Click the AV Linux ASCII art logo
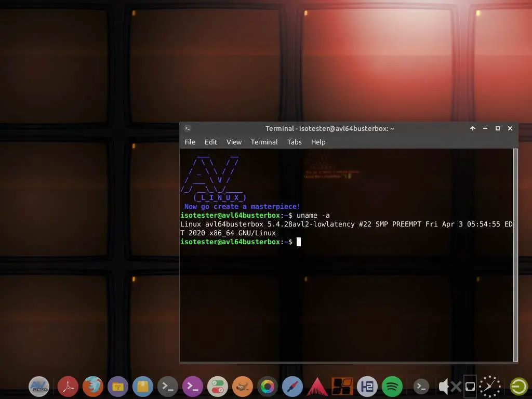532x399 pixels. pyautogui.click(x=213, y=179)
